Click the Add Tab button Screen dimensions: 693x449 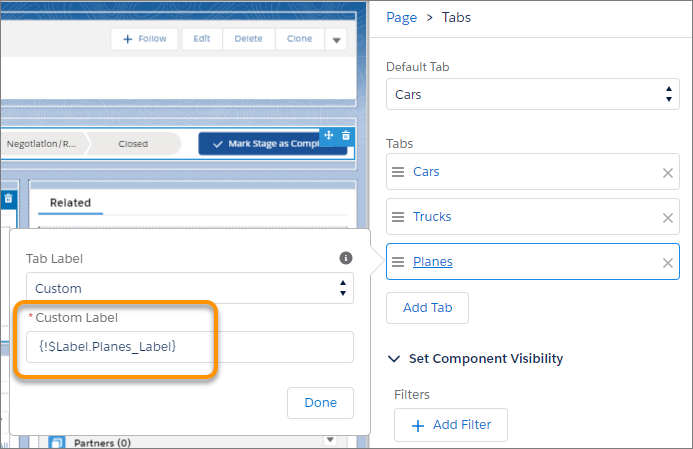pos(427,308)
